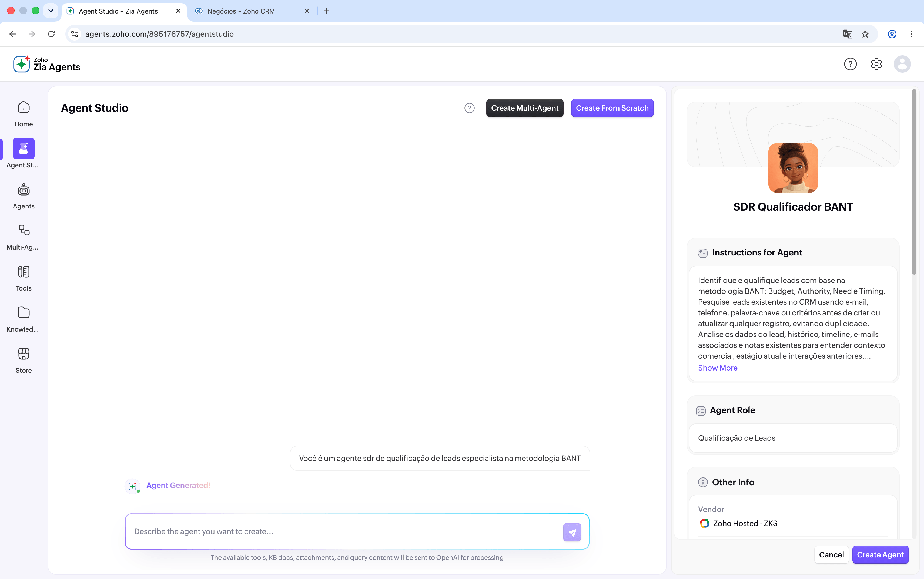Switch to Agent Studio - Zia Agents tab
The width and height of the screenshot is (924, 579).
124,11
